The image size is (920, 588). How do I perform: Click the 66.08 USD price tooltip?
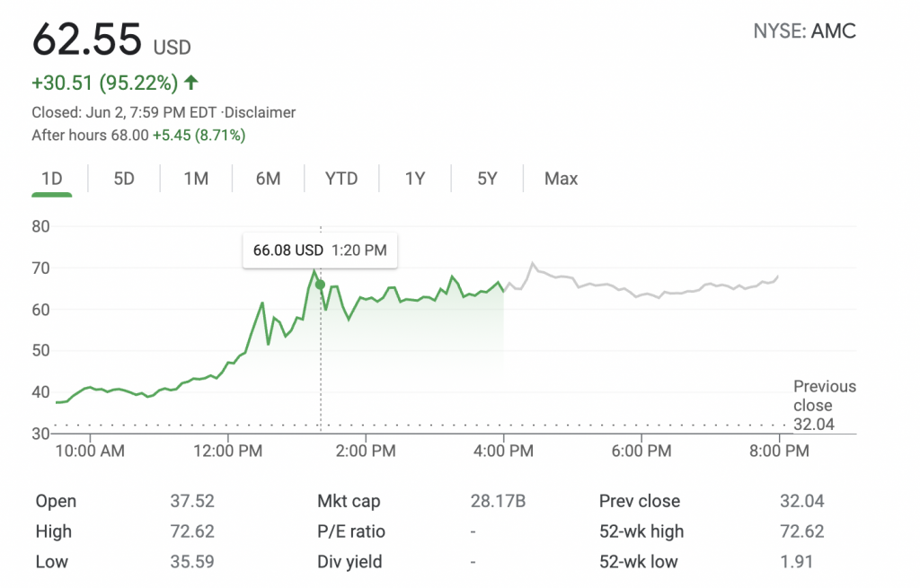(320, 250)
